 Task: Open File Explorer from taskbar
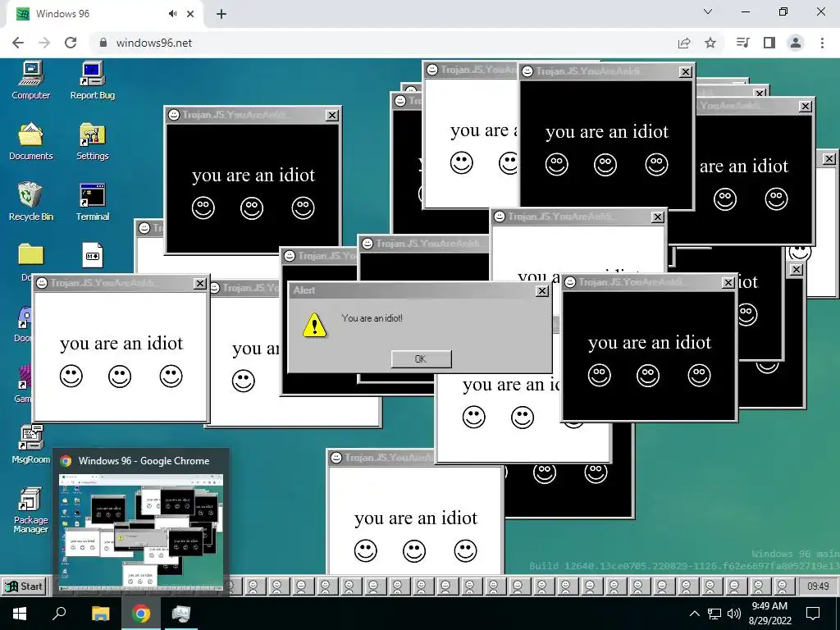[100, 614]
